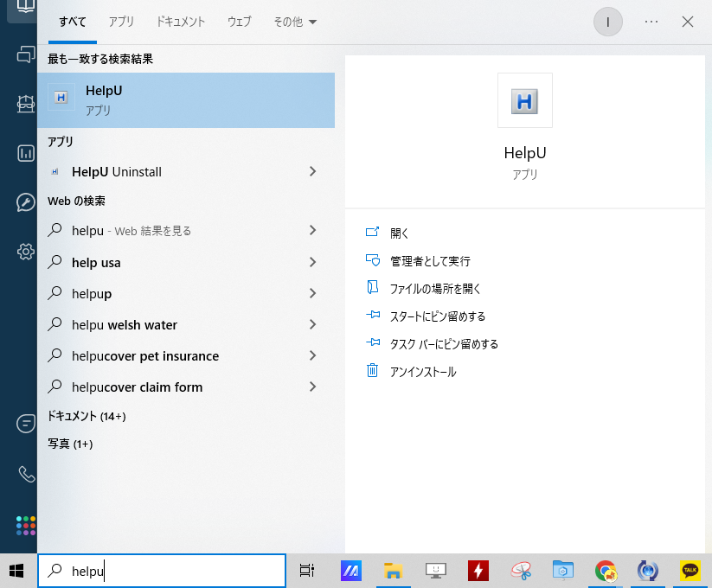Switch to the ドキュメント tab

(x=181, y=22)
